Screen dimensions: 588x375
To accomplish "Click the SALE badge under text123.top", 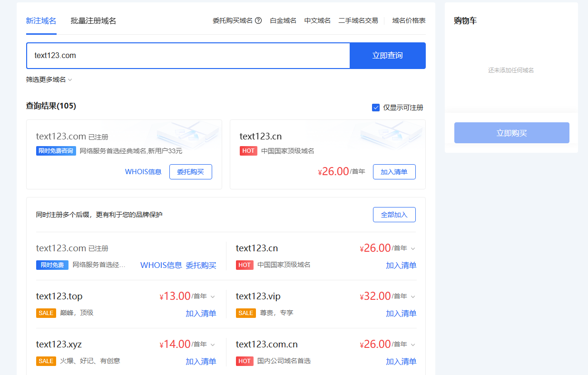I will click(46, 313).
